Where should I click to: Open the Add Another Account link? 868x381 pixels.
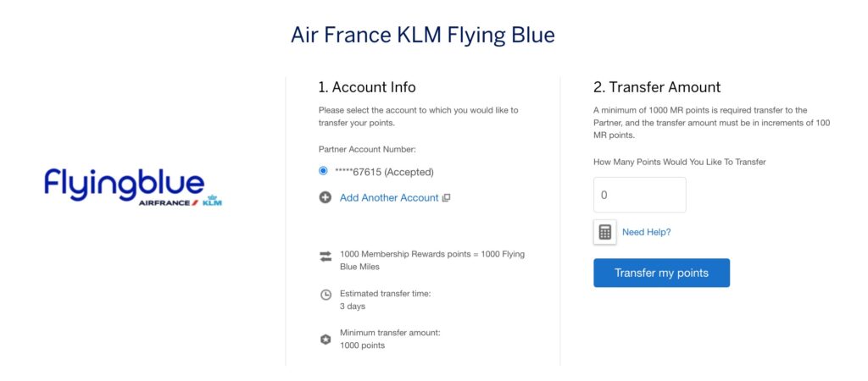(389, 198)
